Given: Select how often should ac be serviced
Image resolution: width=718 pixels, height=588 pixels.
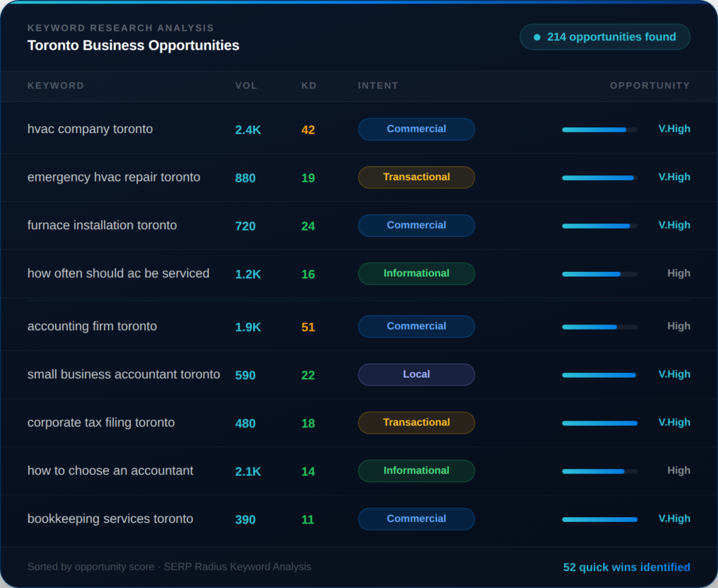Looking at the screenshot, I should (118, 273).
